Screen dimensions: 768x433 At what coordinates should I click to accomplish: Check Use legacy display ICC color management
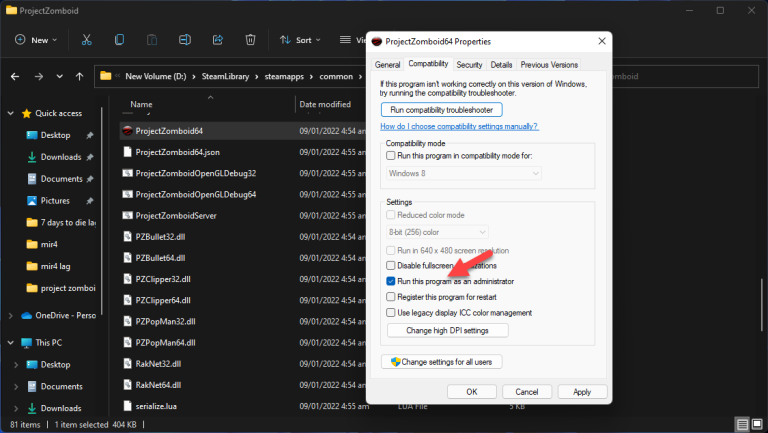390,313
